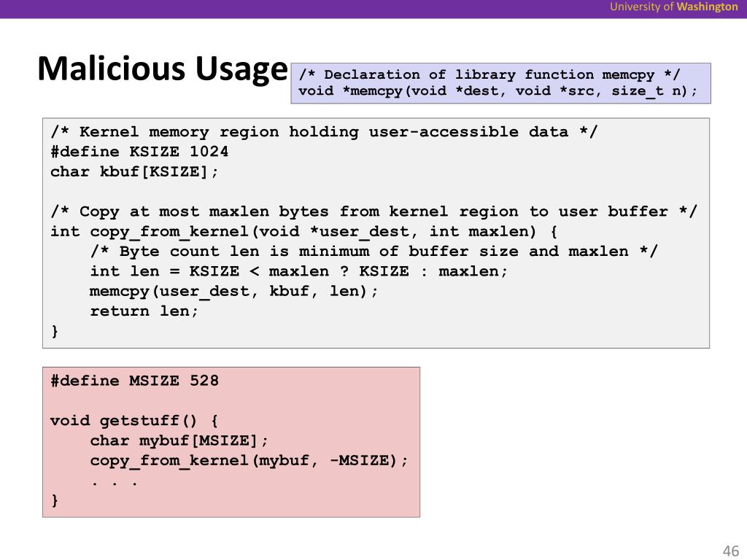Viewport: 747px width, 560px height.
Task: Click the 'return len;' line
Action: (144, 311)
